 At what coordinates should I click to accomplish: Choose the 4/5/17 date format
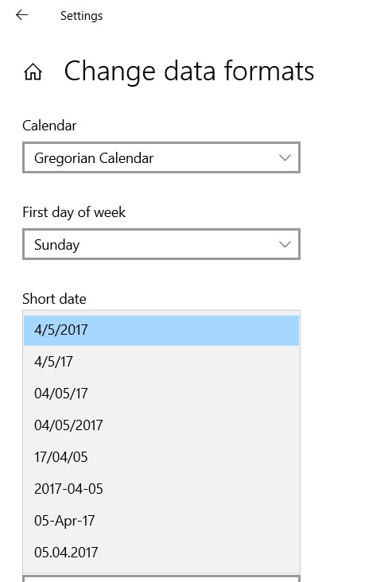click(x=161, y=362)
